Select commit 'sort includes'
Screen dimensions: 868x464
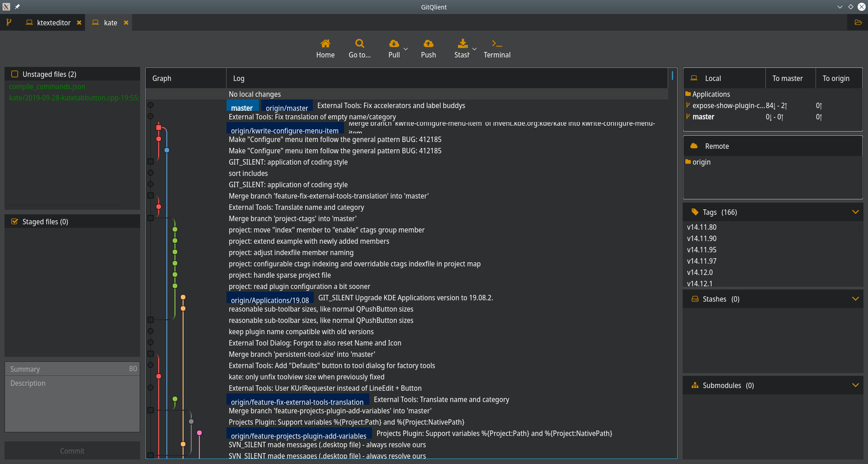coord(248,173)
